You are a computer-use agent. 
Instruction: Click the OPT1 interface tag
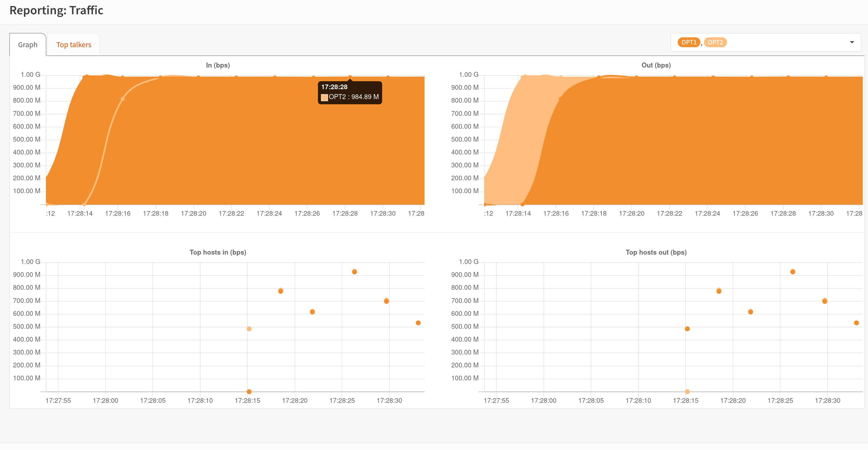tap(688, 42)
